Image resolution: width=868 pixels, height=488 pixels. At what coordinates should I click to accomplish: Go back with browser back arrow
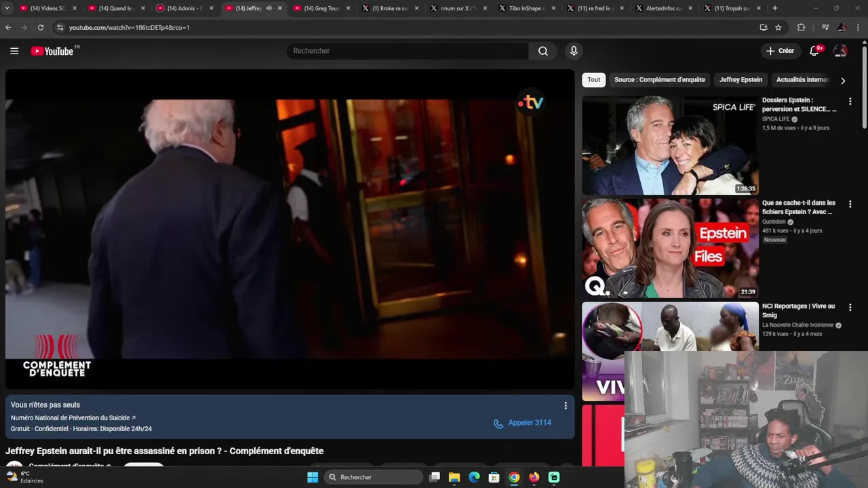pyautogui.click(x=8, y=27)
